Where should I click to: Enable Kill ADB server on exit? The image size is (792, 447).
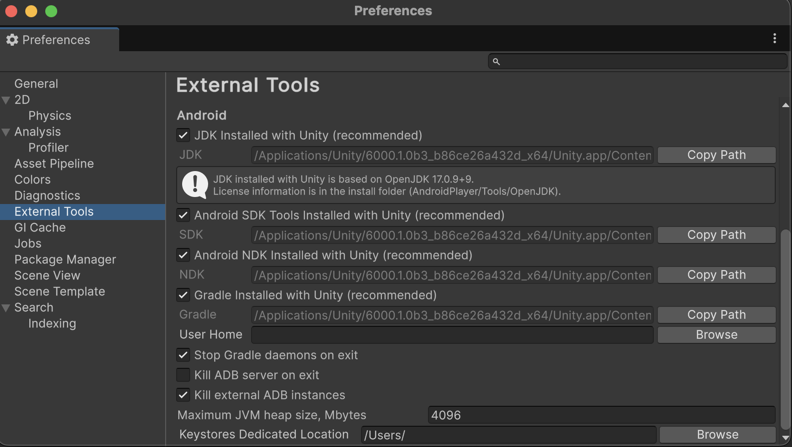[x=183, y=375]
